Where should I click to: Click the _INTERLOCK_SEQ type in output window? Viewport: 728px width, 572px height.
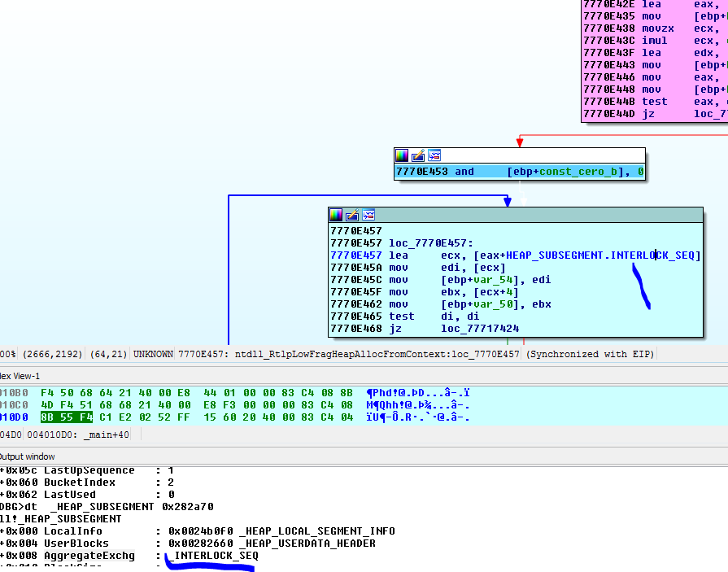point(212,555)
